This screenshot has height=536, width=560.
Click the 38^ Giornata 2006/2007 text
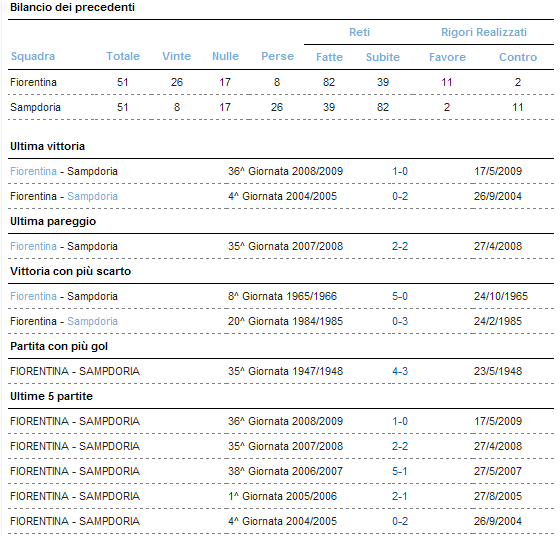click(285, 471)
